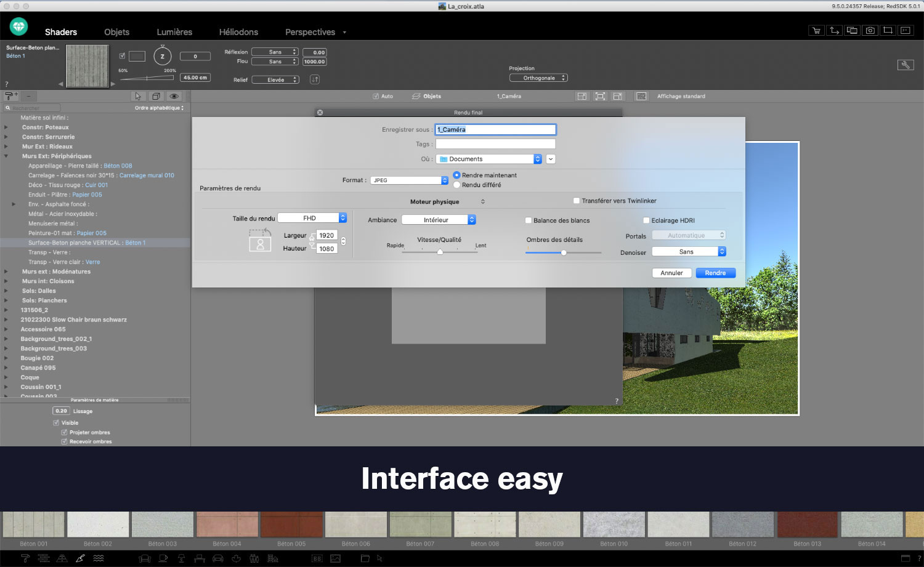Adjust the Vitesse/Qualité slider
Viewport: 924px width, 567px height.
(440, 252)
